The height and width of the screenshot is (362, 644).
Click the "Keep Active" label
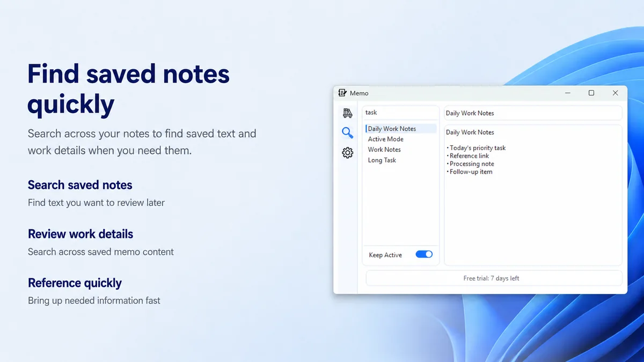coord(385,255)
